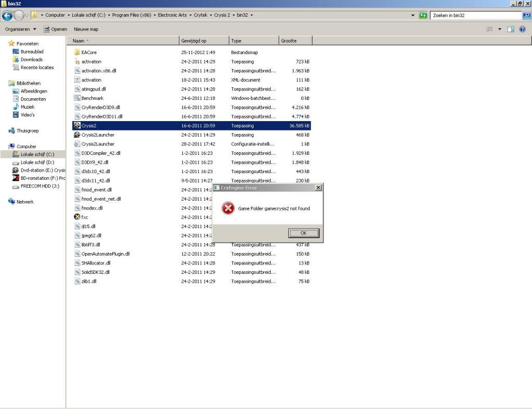The height and width of the screenshot is (409, 532).
Task: Click Nieuwe map in the toolbar
Action: [x=86, y=29]
